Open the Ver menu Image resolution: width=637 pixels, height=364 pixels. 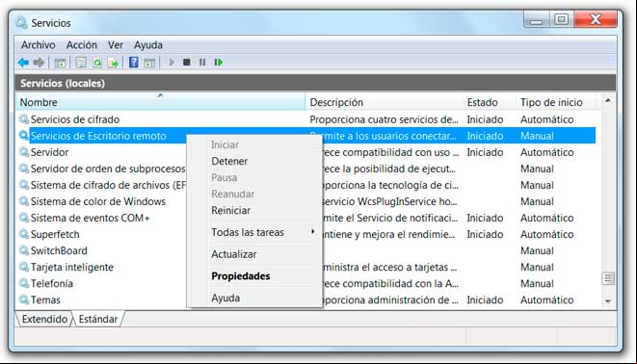tap(116, 45)
